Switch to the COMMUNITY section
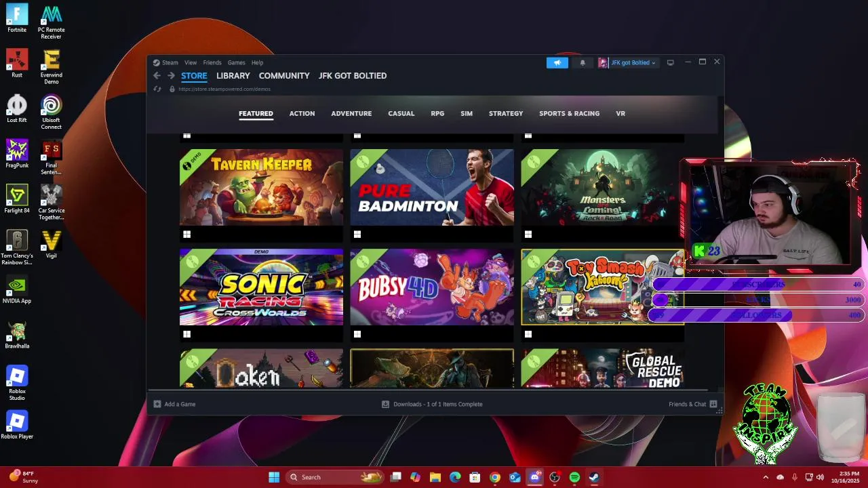868x488 pixels. click(284, 76)
